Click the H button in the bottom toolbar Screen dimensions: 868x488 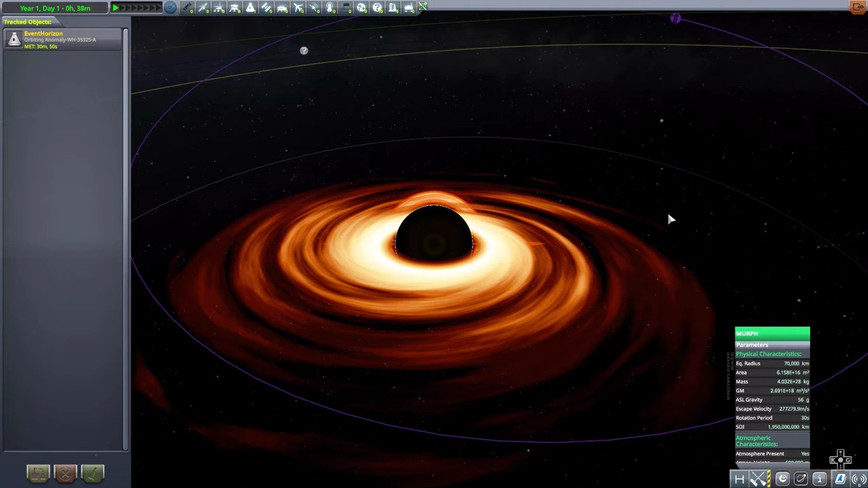click(x=739, y=479)
